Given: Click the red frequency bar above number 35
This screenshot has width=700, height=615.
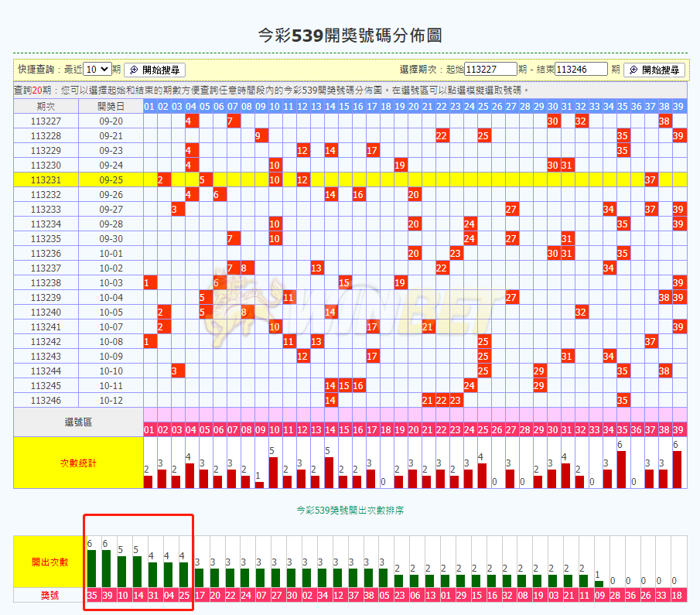Looking at the screenshot, I should click(x=621, y=470).
